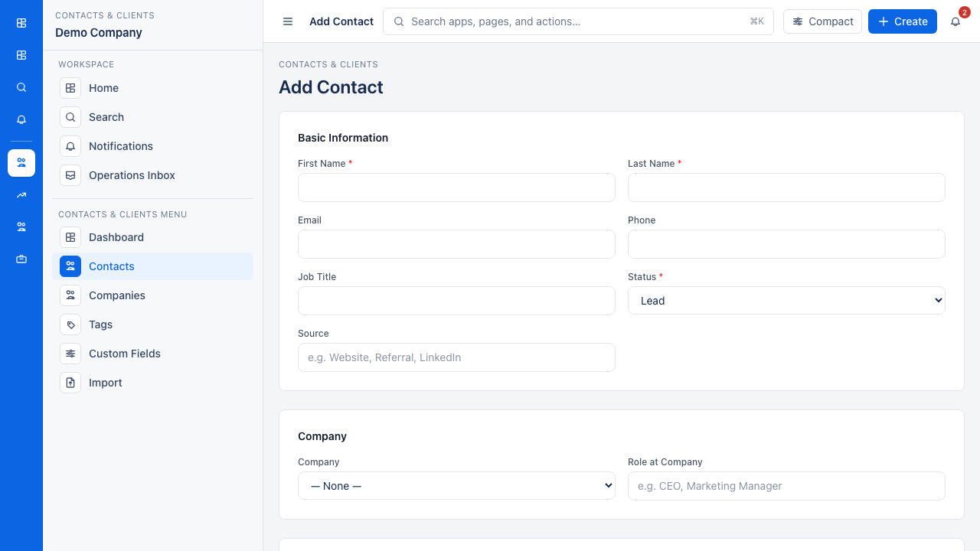This screenshot has height=551, width=980.
Task: Click the Notifications bell icon in sidebar
Action: click(x=70, y=146)
